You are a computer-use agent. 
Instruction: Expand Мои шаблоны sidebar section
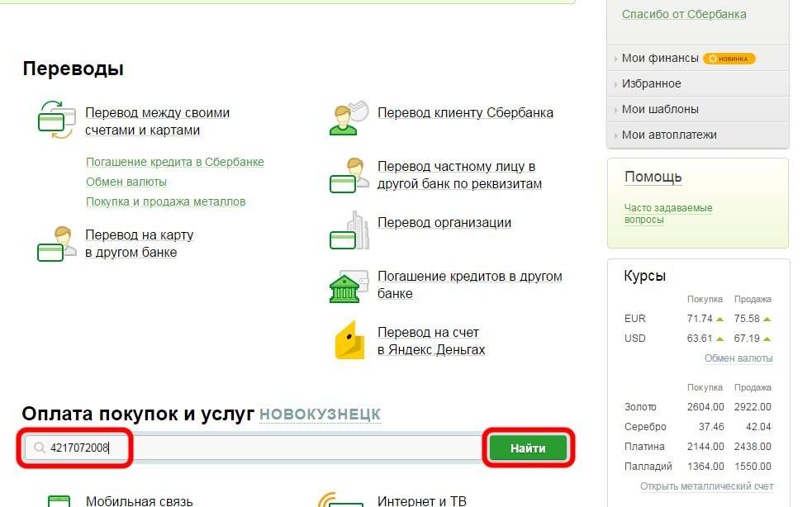coord(660,109)
